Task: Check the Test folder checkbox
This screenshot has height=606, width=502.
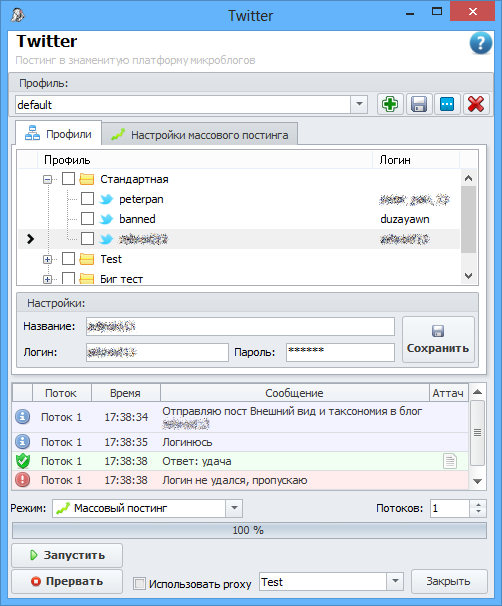Action: (68, 259)
